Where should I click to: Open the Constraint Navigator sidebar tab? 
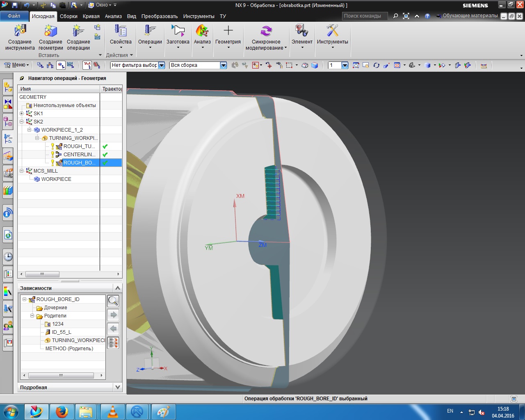point(8,104)
